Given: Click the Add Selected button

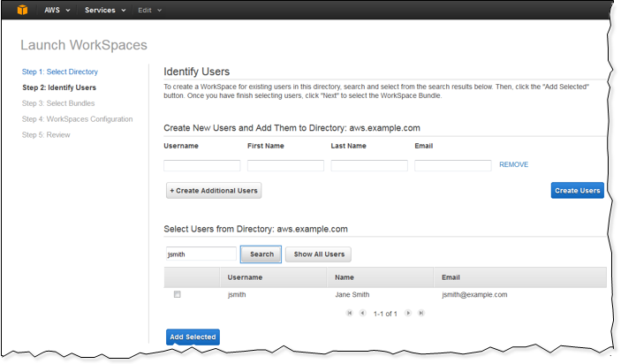Looking at the screenshot, I should [x=193, y=337].
